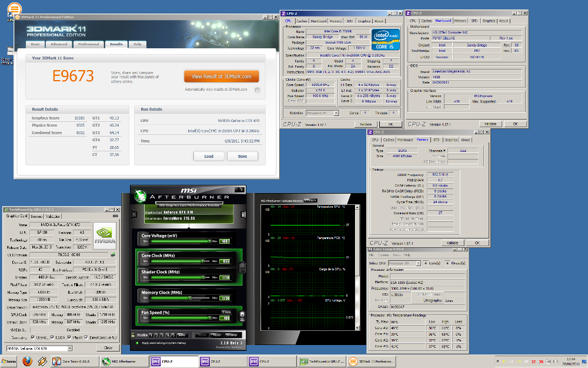The image size is (588, 368).
Task: Click the Core Clock value field 855
Action: point(225,261)
